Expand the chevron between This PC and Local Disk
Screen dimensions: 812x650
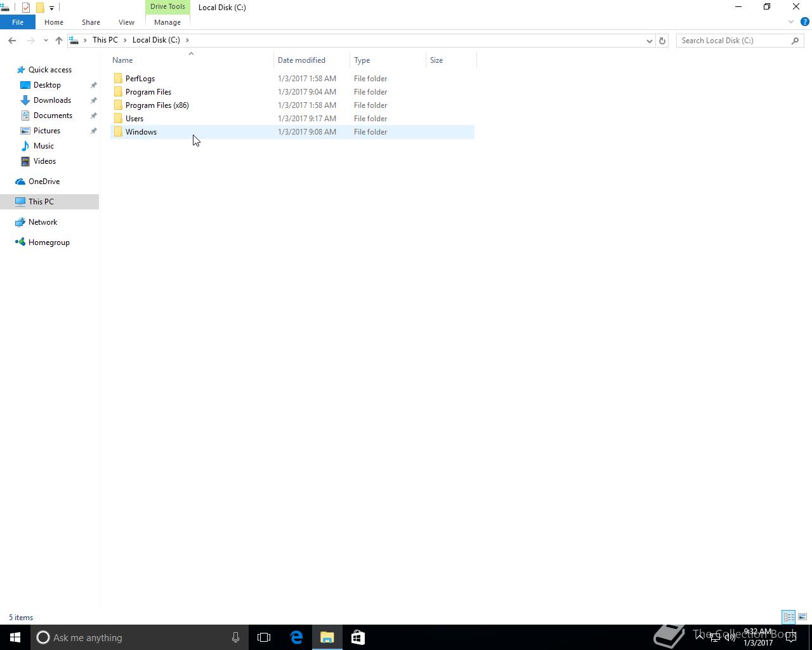(125, 40)
